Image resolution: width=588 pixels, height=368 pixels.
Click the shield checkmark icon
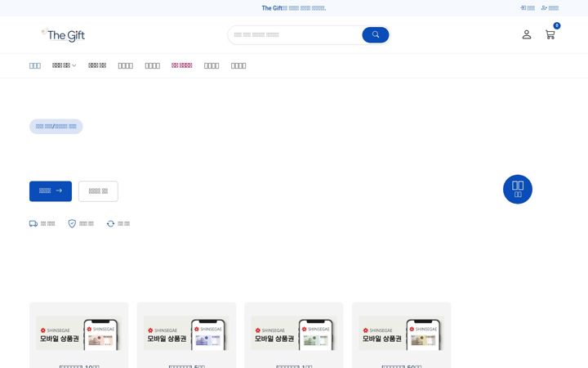tap(72, 224)
